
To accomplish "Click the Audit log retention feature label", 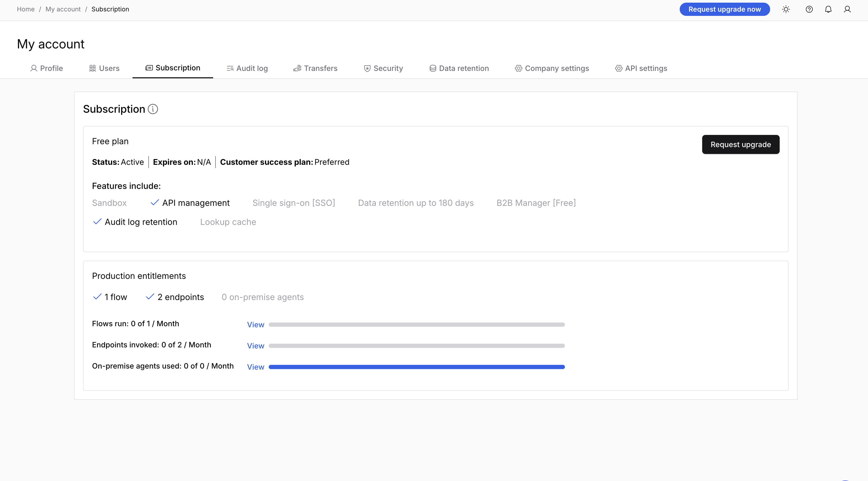I will pyautogui.click(x=141, y=222).
